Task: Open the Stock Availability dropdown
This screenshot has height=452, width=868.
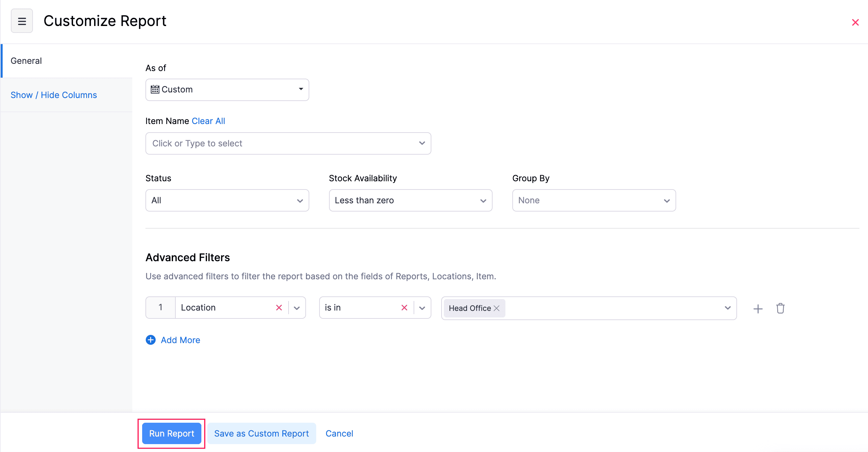Action: click(410, 200)
